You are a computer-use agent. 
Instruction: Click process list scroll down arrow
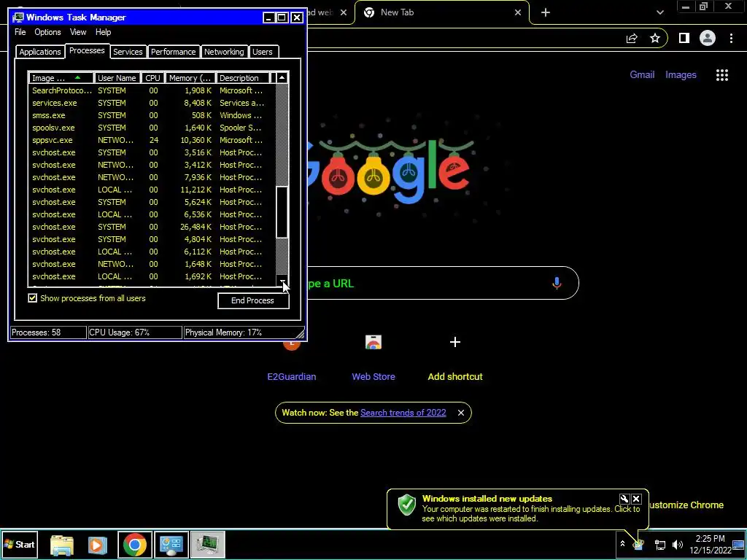[x=282, y=281]
